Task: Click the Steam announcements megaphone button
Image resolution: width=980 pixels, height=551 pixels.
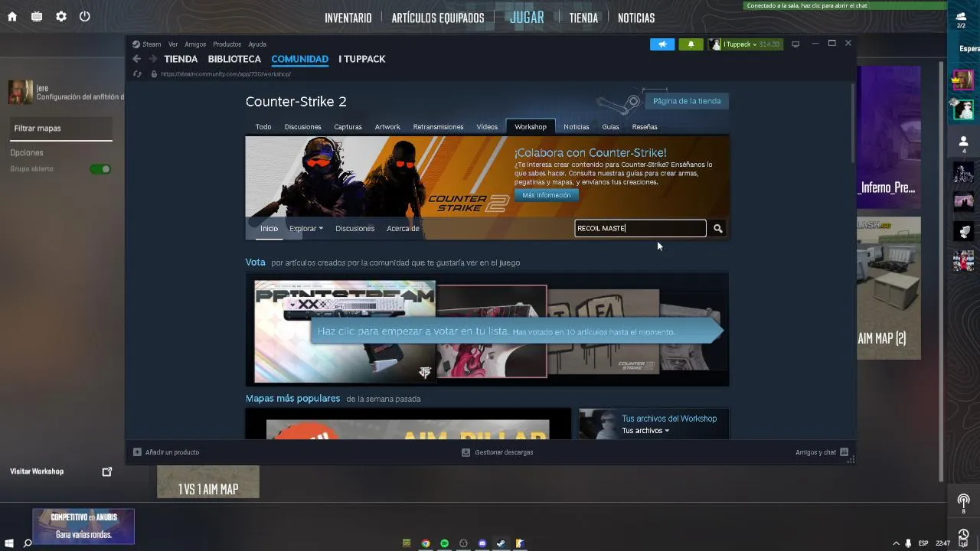Action: 662,44
